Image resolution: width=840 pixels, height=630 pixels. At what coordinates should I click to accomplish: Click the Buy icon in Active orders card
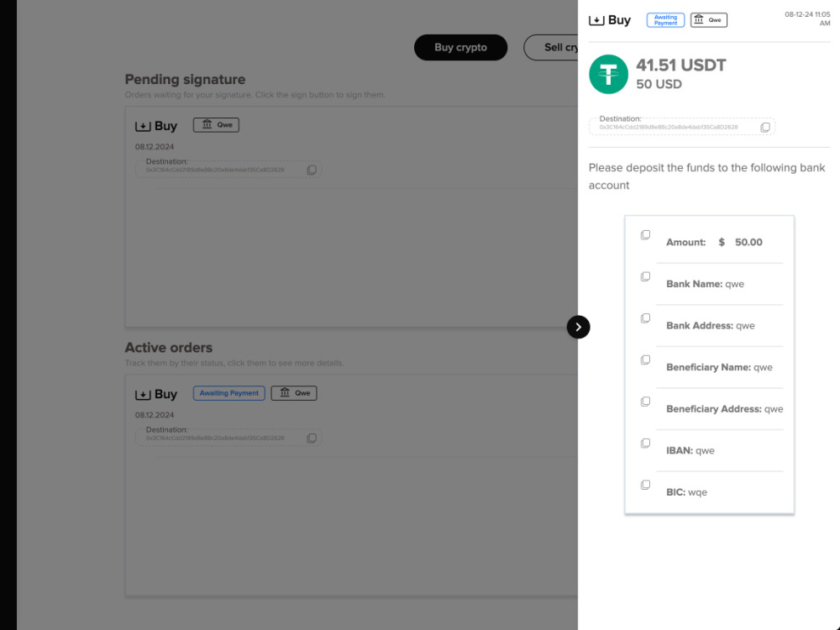143,395
